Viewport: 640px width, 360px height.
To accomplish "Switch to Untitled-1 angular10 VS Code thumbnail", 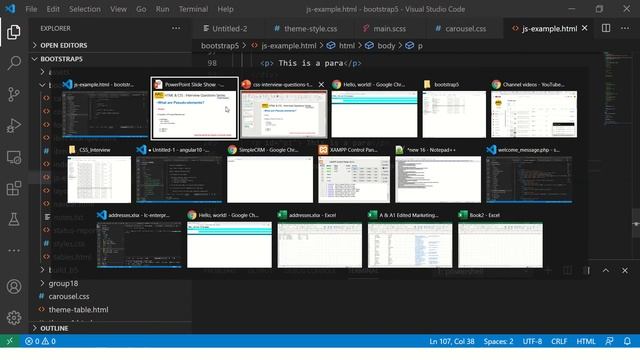I will 179,173.
